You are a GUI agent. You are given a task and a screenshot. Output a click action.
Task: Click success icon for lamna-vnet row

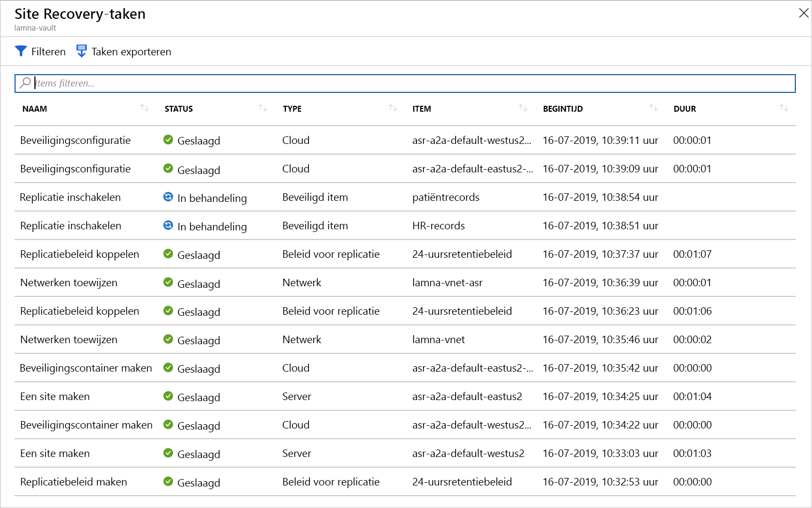click(168, 339)
